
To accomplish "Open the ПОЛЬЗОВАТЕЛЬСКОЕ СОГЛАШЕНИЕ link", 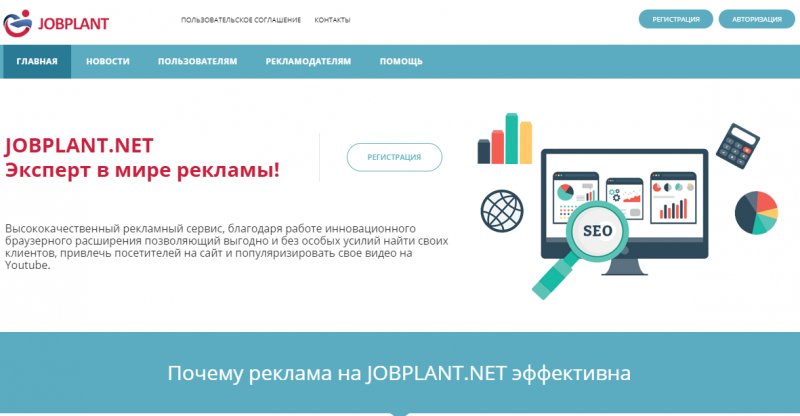I will (241, 20).
